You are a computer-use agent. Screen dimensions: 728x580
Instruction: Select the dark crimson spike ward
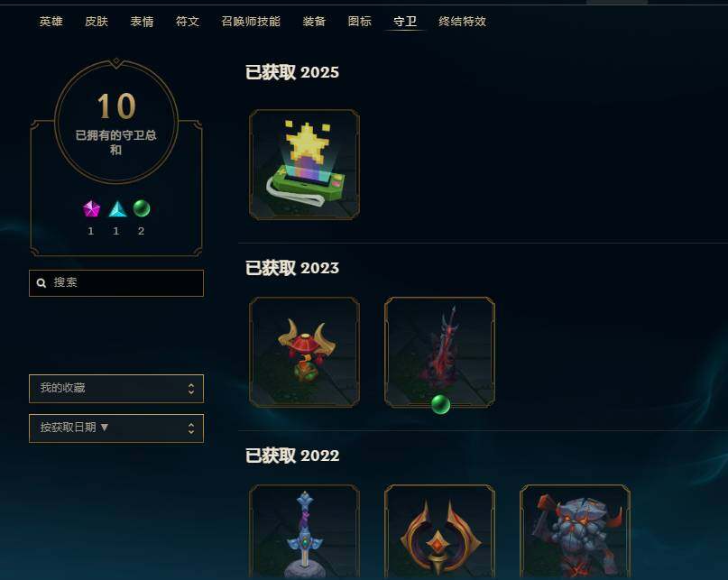(439, 352)
